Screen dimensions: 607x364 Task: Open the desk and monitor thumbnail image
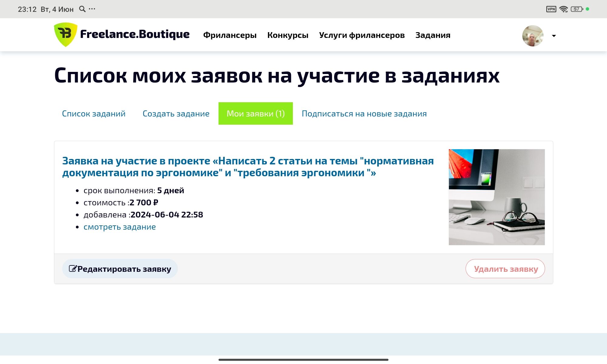497,197
